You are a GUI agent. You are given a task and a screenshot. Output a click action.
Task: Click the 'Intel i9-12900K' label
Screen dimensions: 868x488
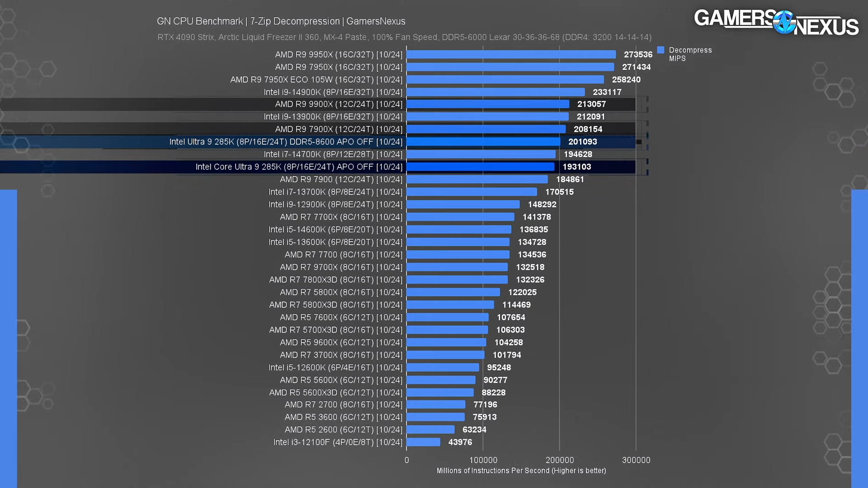335,205
